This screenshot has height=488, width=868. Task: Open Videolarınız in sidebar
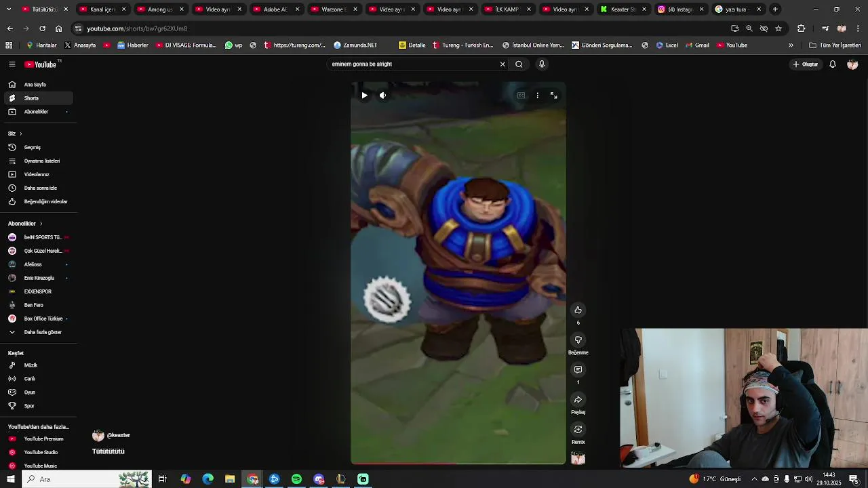point(38,175)
